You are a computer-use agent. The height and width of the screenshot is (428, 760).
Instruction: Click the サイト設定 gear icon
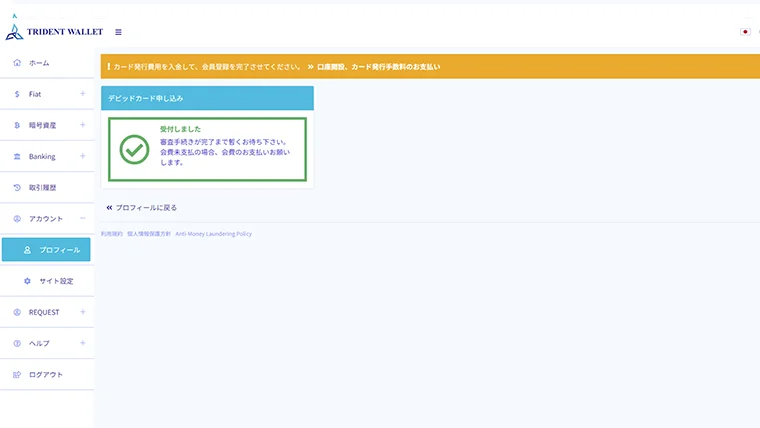click(x=28, y=281)
